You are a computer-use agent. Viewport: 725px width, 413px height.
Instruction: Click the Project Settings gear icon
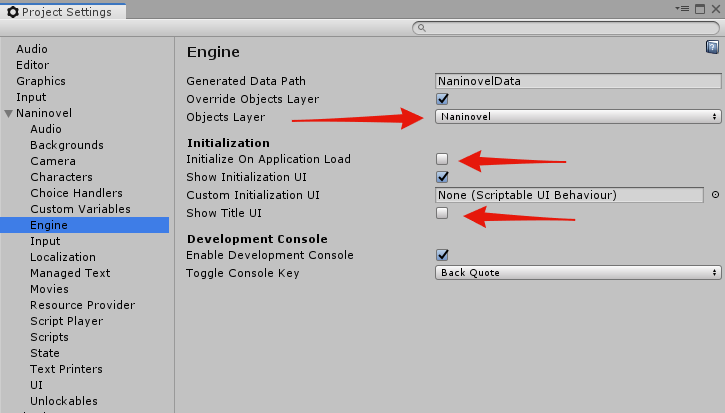pyautogui.click(x=13, y=12)
